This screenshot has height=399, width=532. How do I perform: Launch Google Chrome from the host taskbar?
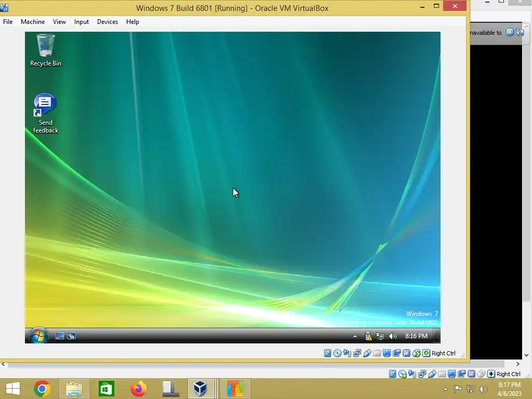pyautogui.click(x=42, y=389)
